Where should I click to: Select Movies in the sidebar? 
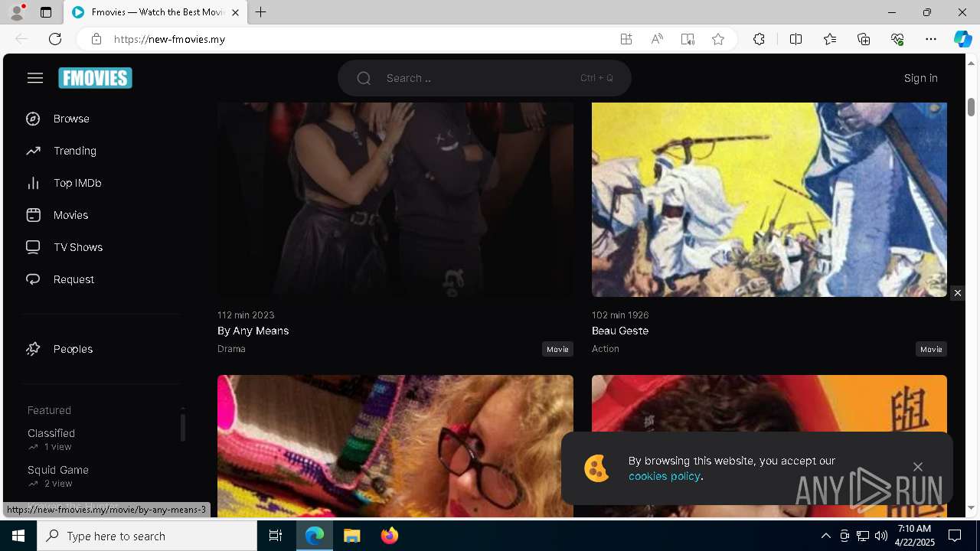pyautogui.click(x=70, y=215)
